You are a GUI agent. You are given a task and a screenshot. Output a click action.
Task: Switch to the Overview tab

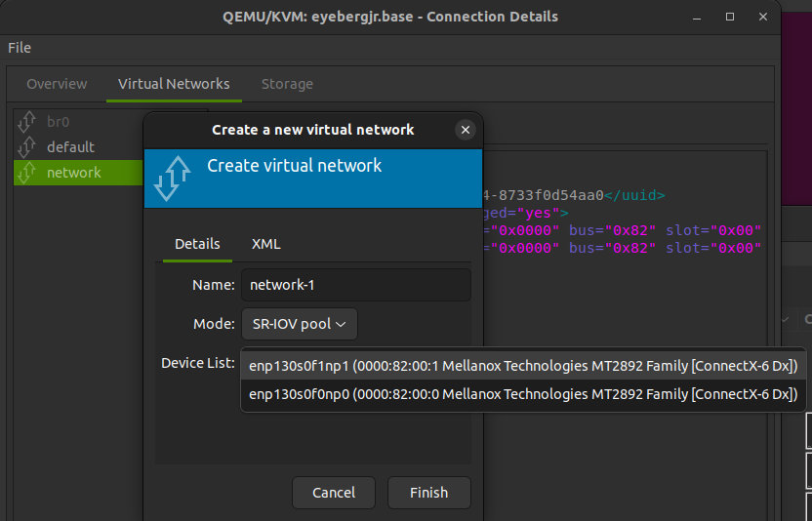tap(57, 84)
